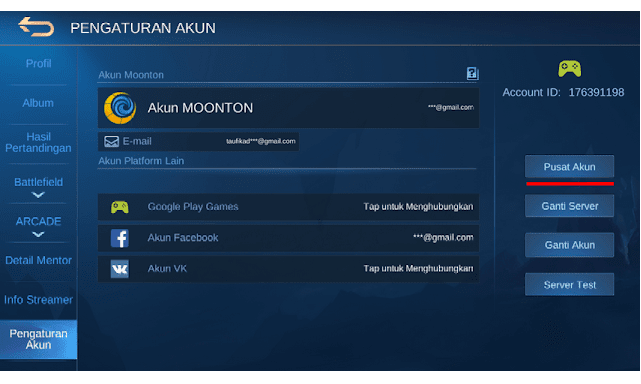
Task: Switch to the Album tab
Action: click(38, 103)
